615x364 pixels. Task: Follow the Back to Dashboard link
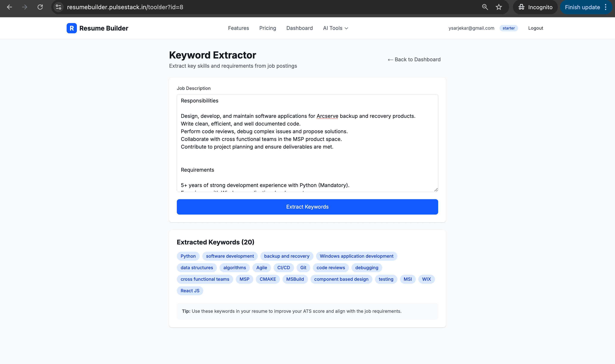click(x=414, y=59)
